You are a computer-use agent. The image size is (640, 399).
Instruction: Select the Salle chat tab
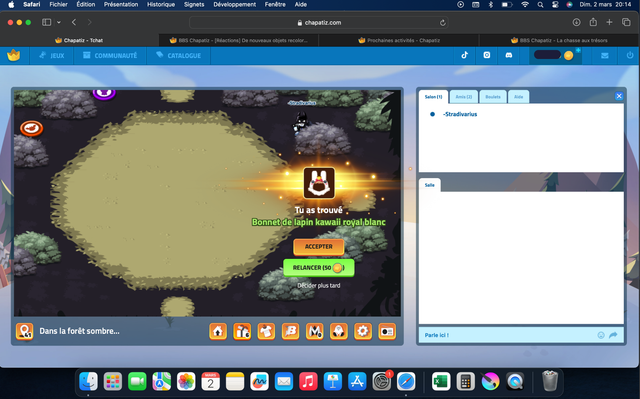click(429, 185)
